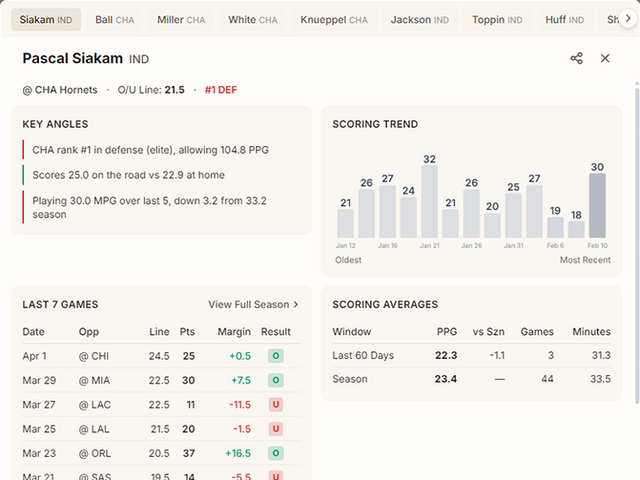Click the Margin column header

point(234,332)
